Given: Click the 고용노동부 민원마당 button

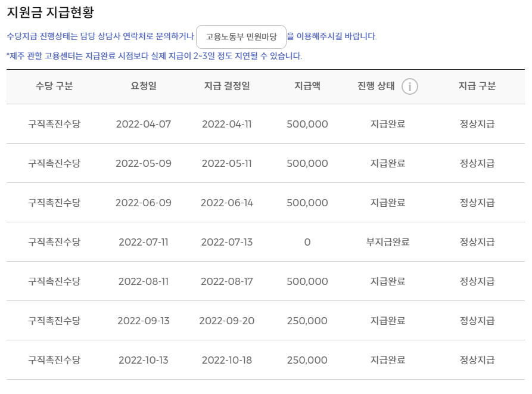Looking at the screenshot, I should (x=242, y=36).
